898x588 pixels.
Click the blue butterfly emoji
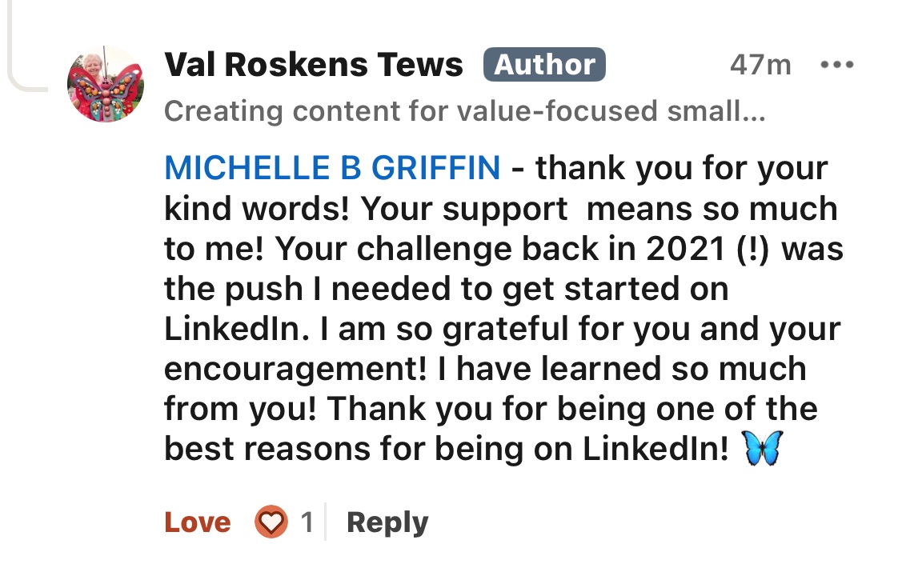762,449
